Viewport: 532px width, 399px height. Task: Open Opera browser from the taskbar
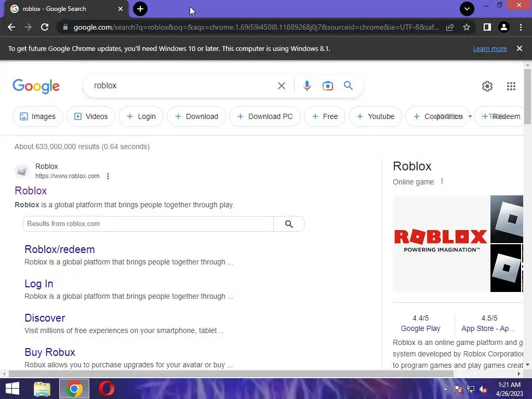[x=107, y=389]
